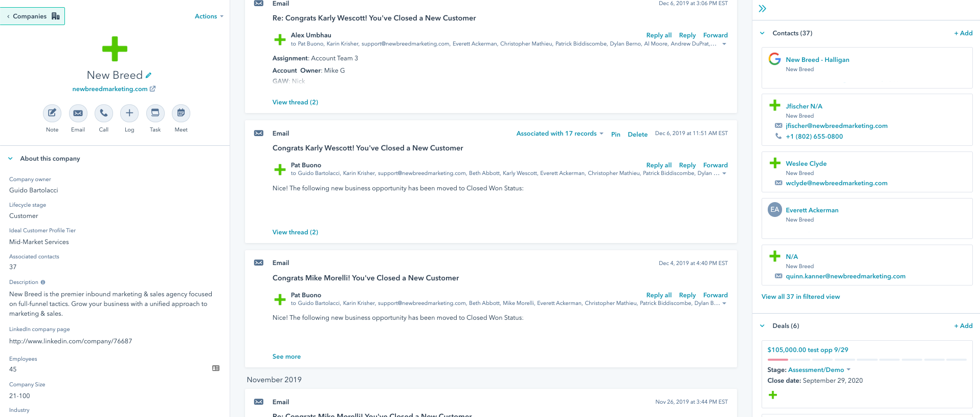This screenshot has width=980, height=417.
Task: Collapse right sidebar with double chevron
Action: (762, 9)
